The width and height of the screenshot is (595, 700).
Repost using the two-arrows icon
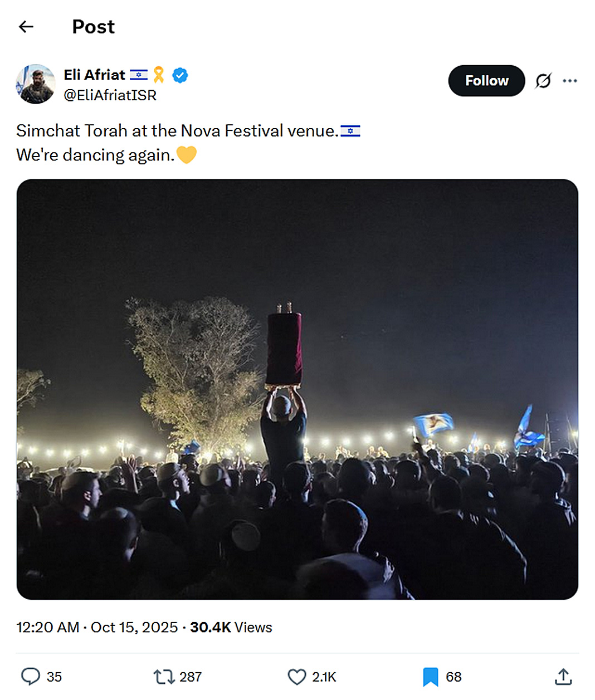(164, 676)
